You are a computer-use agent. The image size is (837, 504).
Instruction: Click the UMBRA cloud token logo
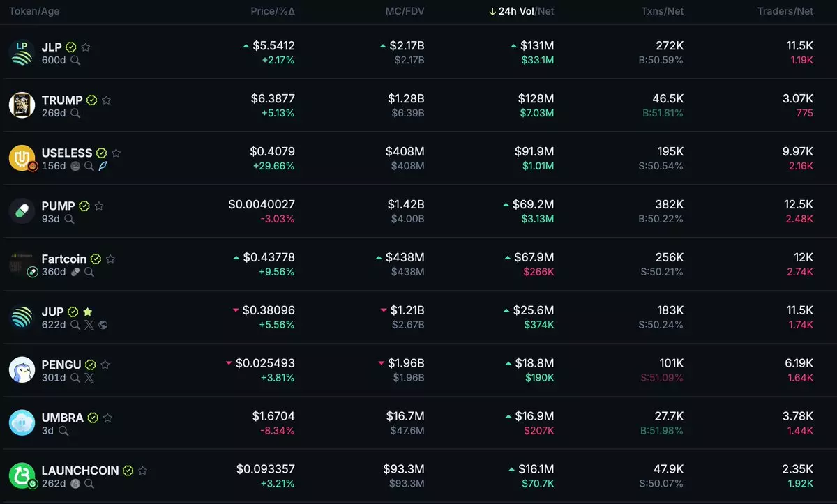point(22,422)
